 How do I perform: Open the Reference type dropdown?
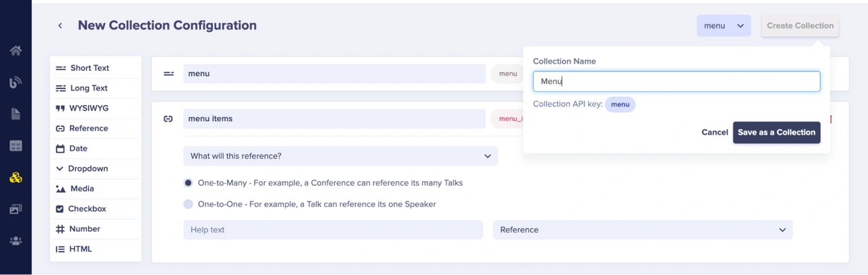[642, 229]
